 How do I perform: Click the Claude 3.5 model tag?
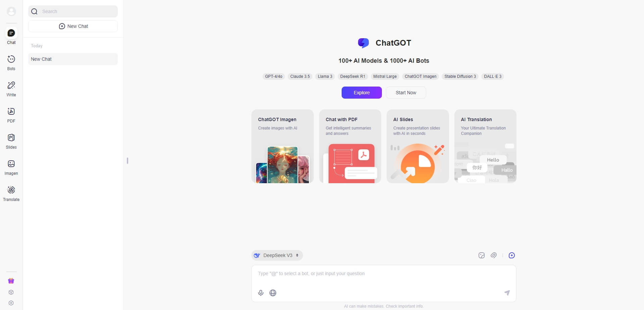300,76
